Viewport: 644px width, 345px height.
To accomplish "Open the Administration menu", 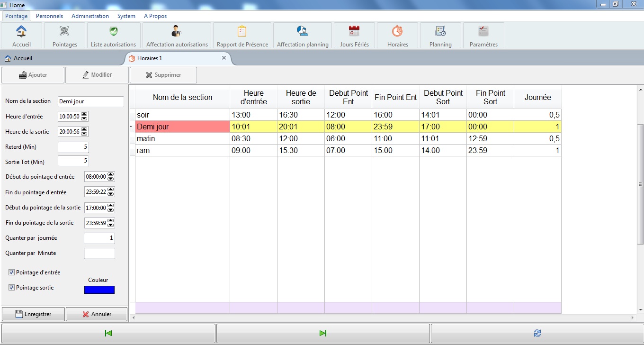I will [x=90, y=16].
